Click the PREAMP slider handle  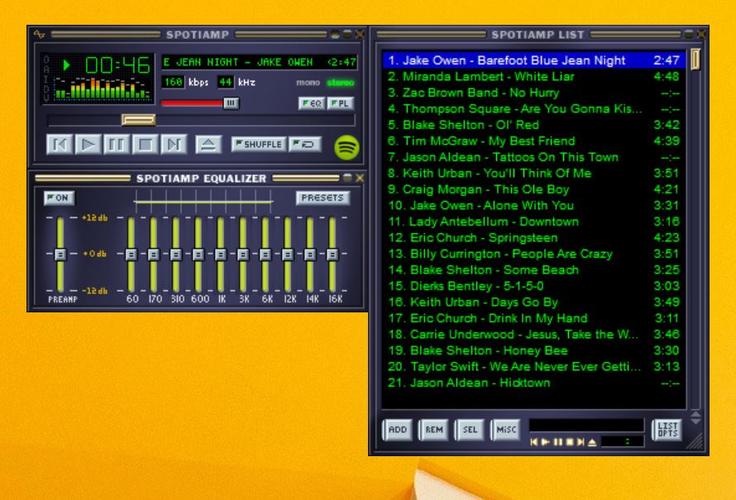[60, 254]
